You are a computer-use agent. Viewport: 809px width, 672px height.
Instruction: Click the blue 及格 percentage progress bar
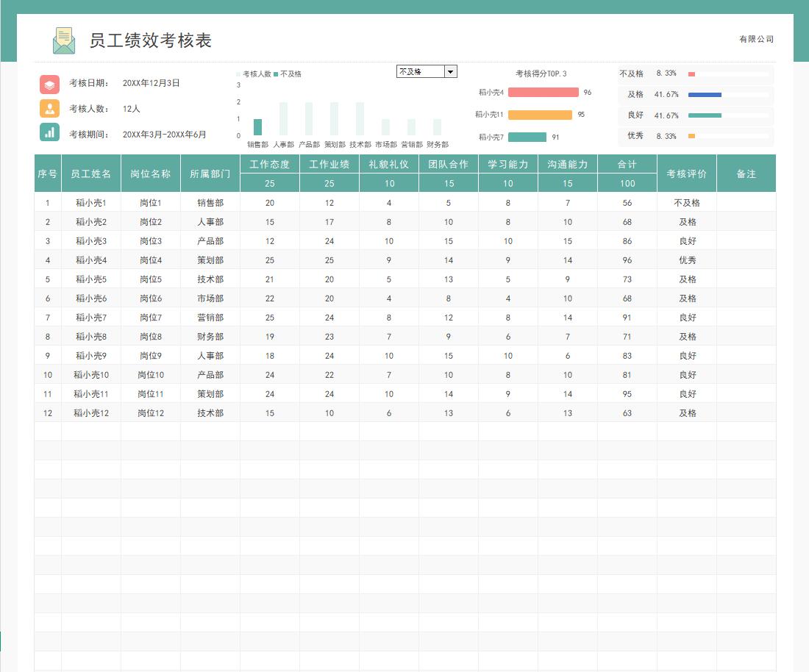tap(705, 95)
